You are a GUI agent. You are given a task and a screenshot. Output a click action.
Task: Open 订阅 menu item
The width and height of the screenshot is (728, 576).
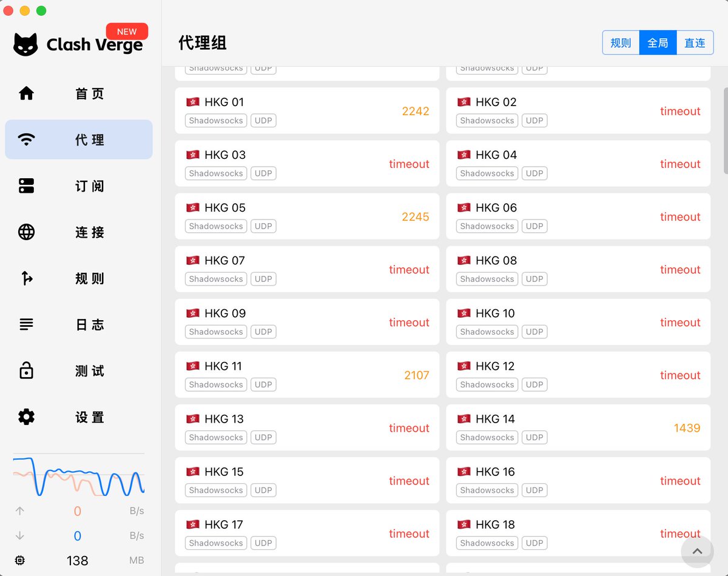coord(79,186)
